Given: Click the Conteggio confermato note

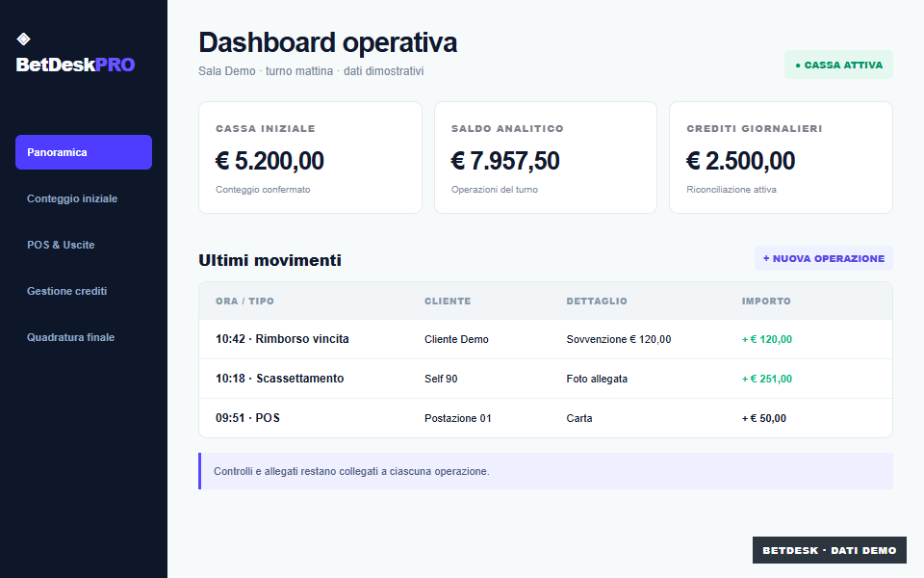Looking at the screenshot, I should 263,190.
